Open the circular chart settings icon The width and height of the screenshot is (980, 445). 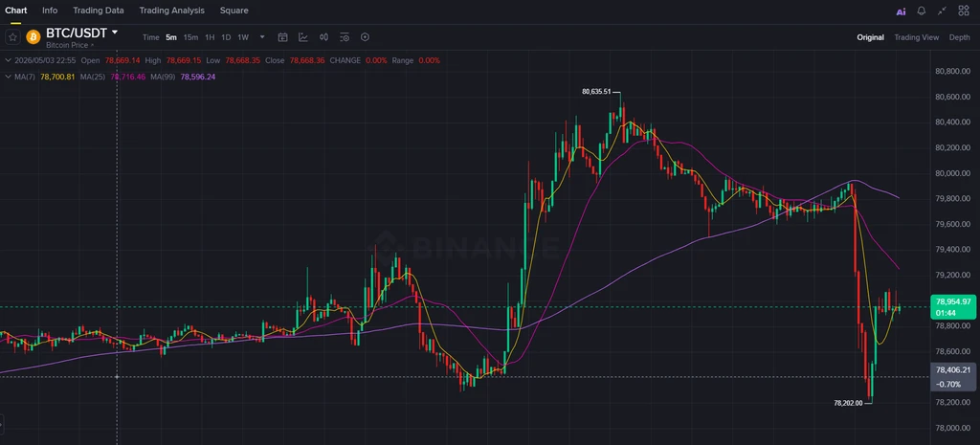365,37
